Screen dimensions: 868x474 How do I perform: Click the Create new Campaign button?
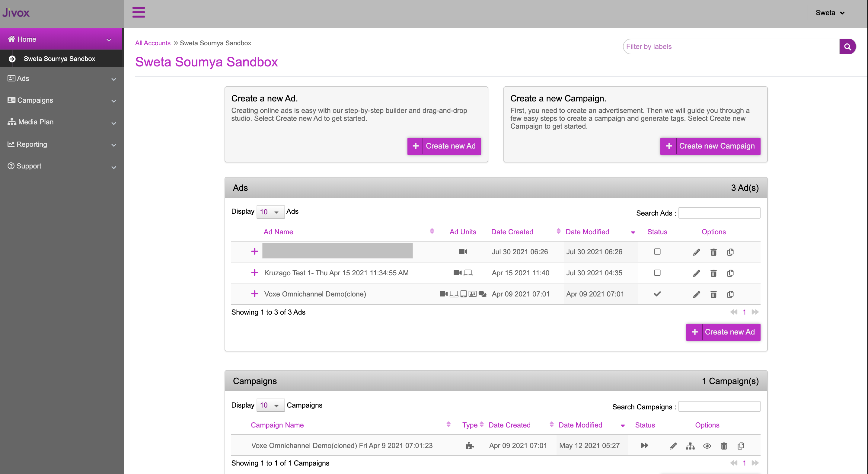710,146
